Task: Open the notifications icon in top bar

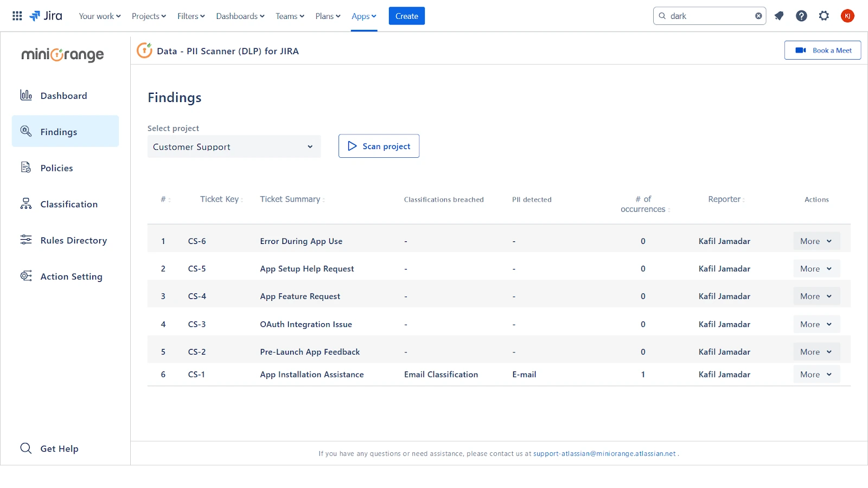Action: [x=779, y=16]
